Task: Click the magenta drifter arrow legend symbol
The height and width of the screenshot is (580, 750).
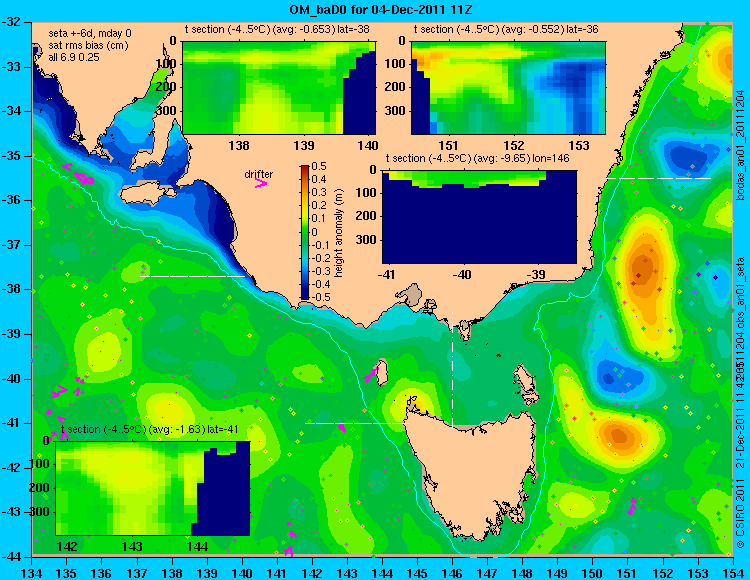Action: [261, 183]
